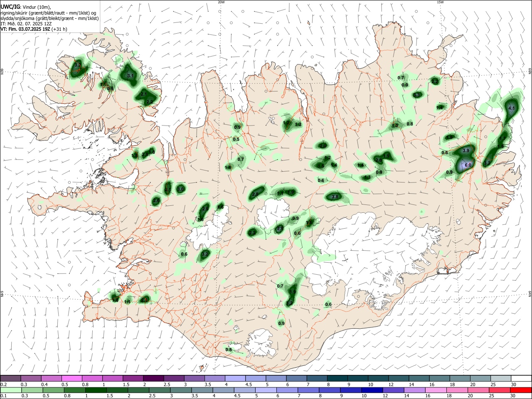Select the bright magenta 0.5 swatch in upper legend

(x=71, y=378)
